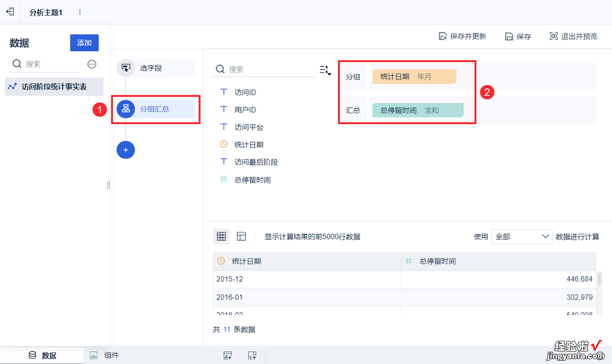This screenshot has width=612, height=364.
Task: Click the 添加 button
Action: tap(84, 43)
